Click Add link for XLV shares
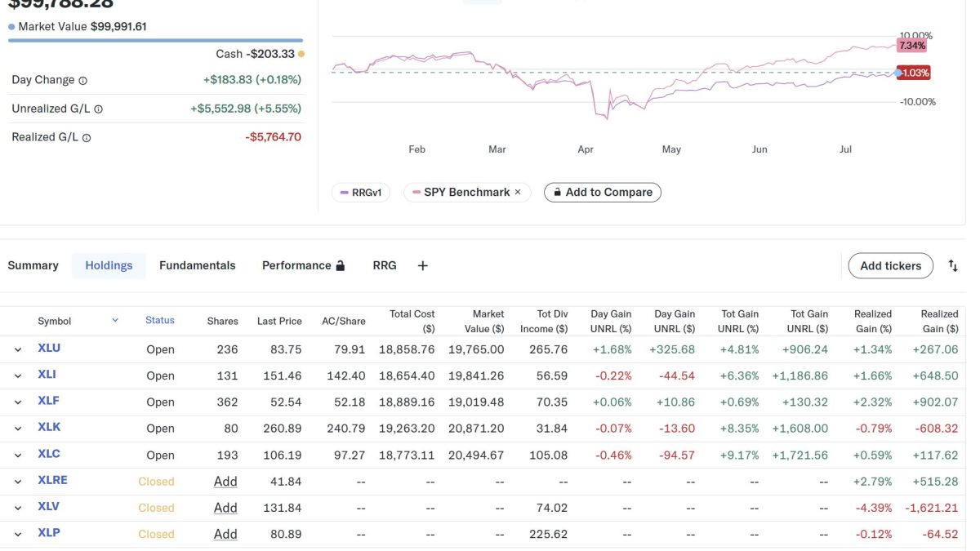This screenshot has width=980, height=551. point(225,508)
